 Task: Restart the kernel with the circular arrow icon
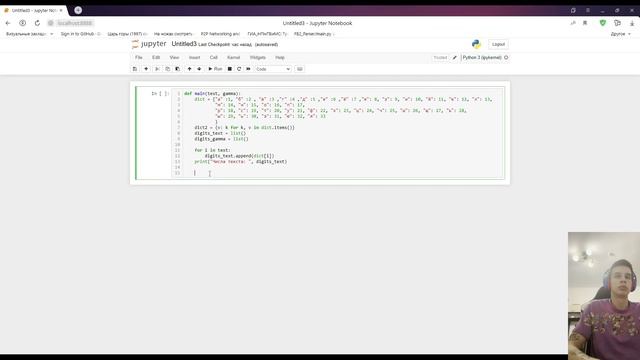pos(239,69)
